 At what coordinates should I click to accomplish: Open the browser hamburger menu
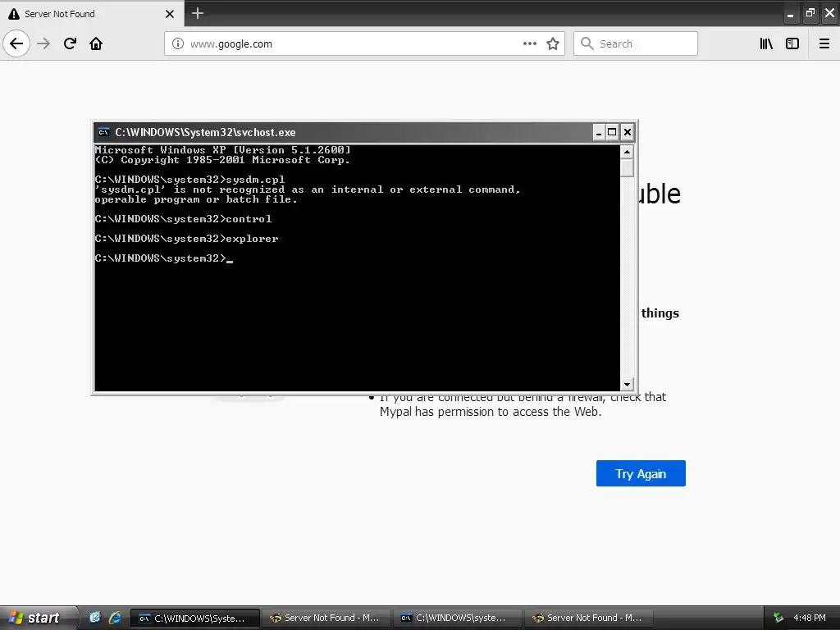click(x=824, y=44)
